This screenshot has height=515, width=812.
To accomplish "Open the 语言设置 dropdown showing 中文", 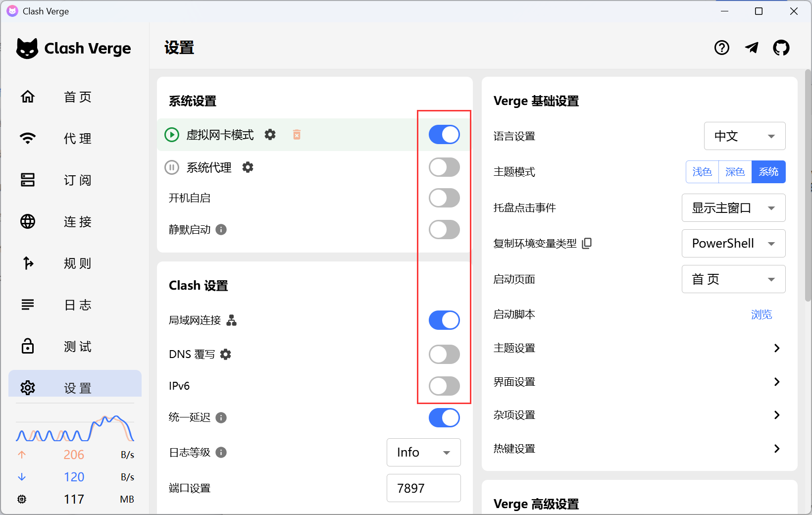I will (x=745, y=136).
